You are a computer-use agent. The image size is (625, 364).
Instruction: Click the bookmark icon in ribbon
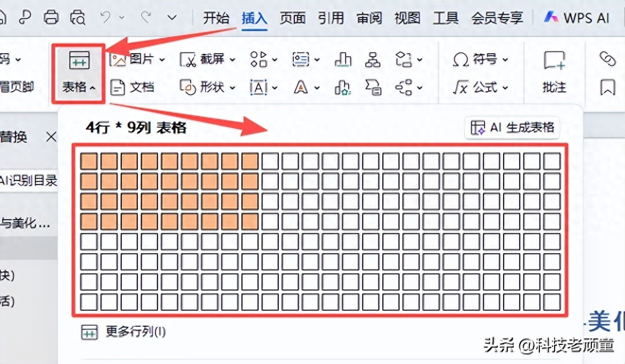(608, 88)
